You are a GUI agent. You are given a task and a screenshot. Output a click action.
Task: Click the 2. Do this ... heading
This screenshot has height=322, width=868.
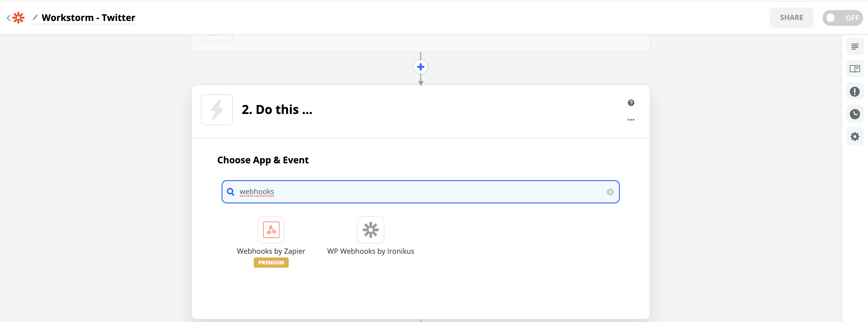coord(277,110)
